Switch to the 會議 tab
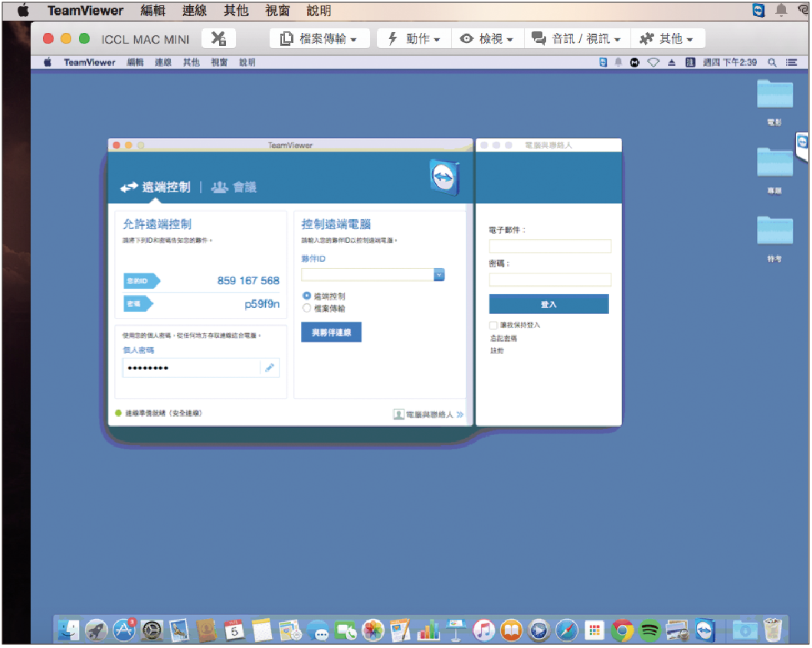The width and height of the screenshot is (812, 648). coord(234,188)
